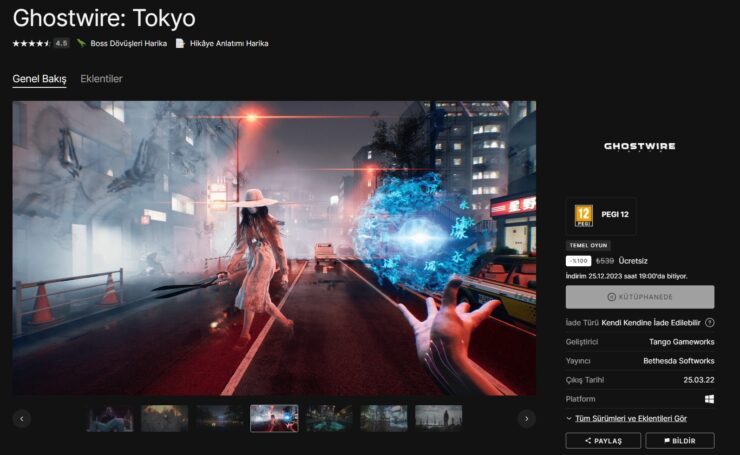This screenshot has width=740, height=455.
Task: Click the Windows platform icon
Action: 709,399
